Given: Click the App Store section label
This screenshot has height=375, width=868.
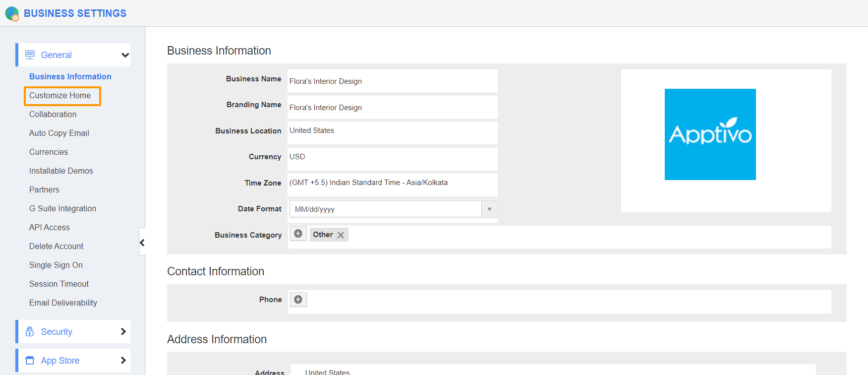Looking at the screenshot, I should [60, 361].
